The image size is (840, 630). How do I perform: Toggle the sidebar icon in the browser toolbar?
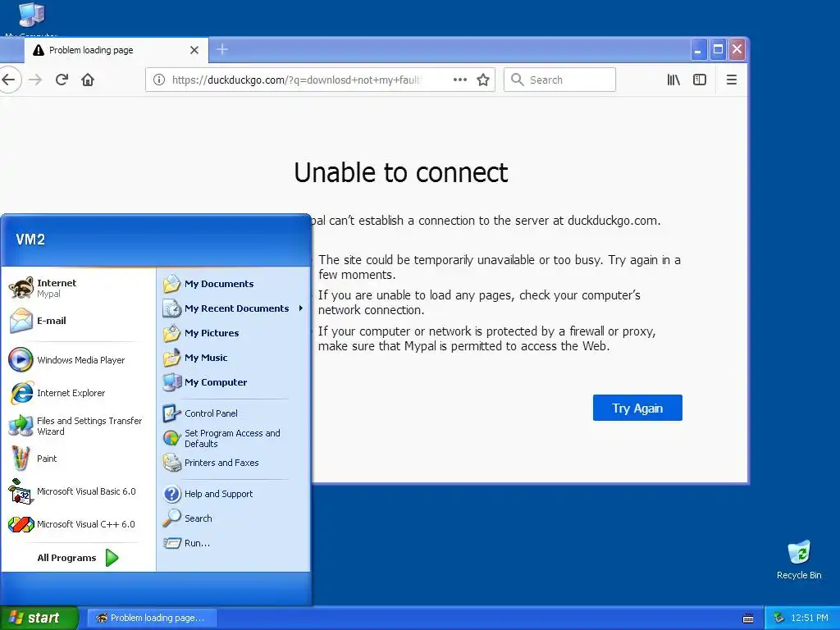(700, 80)
